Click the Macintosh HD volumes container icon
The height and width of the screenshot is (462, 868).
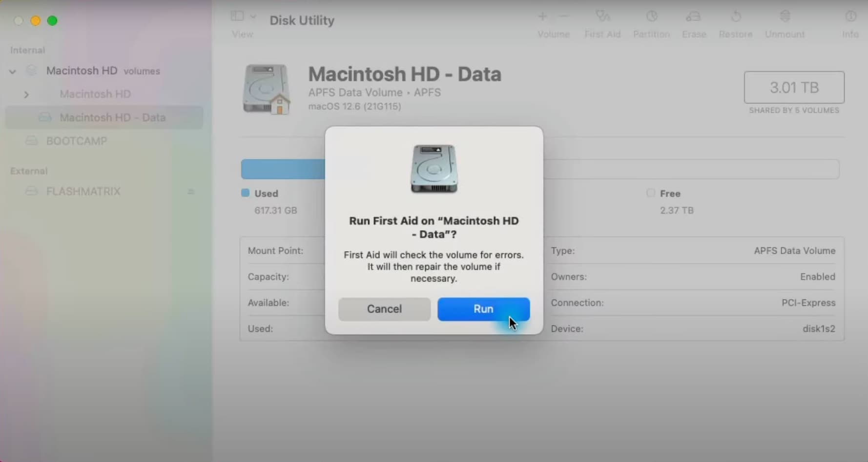tap(31, 71)
